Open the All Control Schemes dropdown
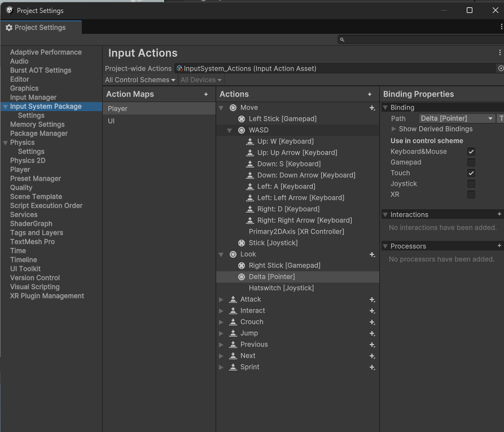Viewport: 504px width, 432px height. 140,80
